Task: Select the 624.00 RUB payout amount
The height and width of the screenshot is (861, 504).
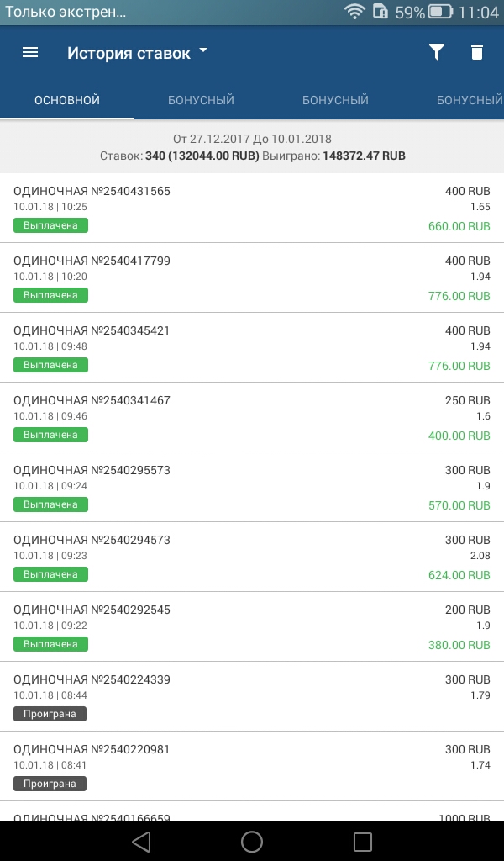Action: click(459, 576)
